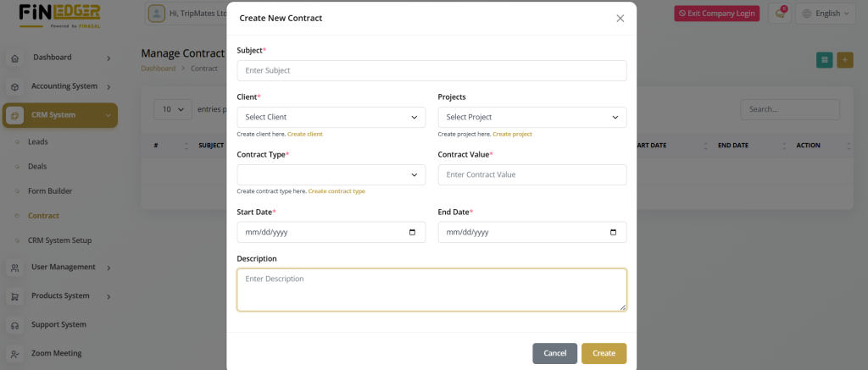Open the Contract Type dropdown
This screenshot has height=370, width=868.
coord(331,175)
